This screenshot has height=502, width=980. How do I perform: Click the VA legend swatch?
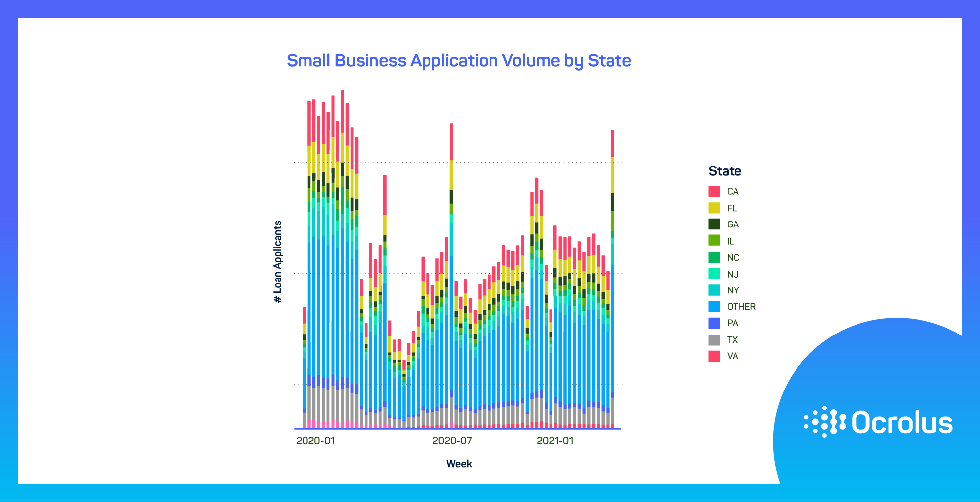tap(714, 356)
